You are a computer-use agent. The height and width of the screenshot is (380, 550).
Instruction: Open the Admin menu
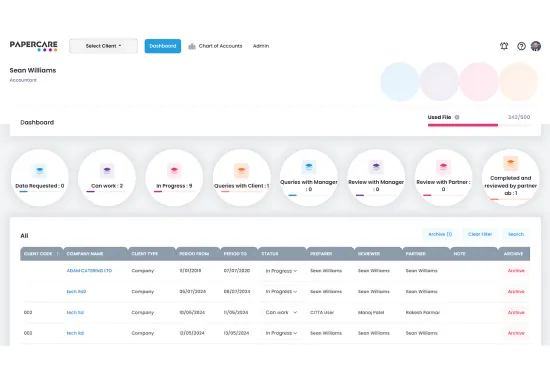(x=261, y=46)
